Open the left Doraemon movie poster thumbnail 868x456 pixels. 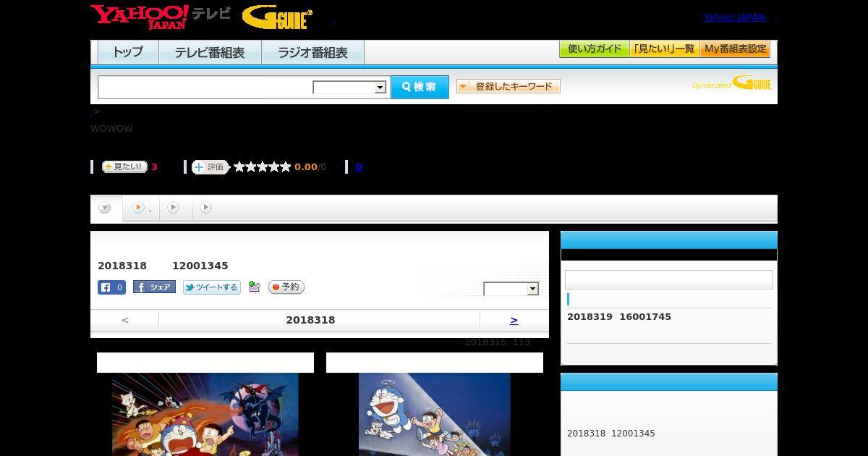(205, 414)
